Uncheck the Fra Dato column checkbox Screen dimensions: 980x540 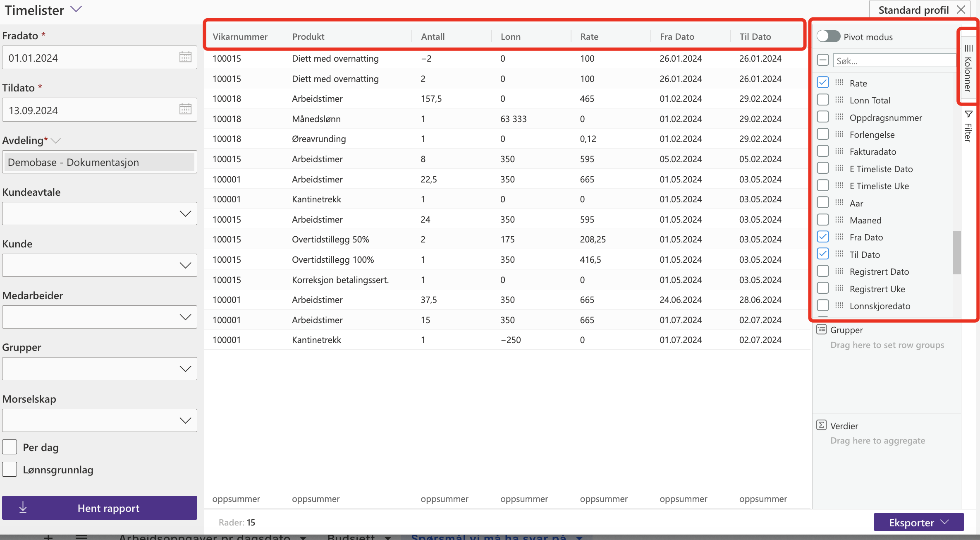click(823, 237)
